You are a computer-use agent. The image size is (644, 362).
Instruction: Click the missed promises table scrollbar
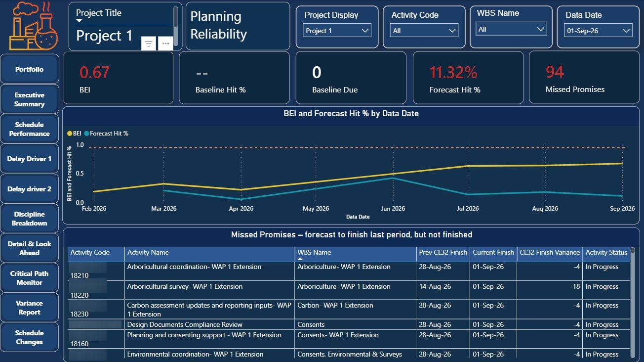point(633,303)
